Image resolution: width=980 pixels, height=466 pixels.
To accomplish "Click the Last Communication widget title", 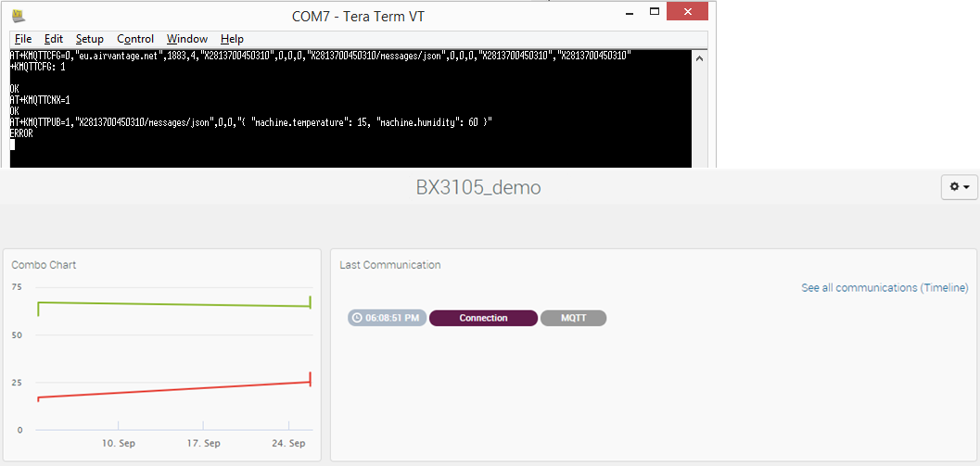I will point(390,265).
